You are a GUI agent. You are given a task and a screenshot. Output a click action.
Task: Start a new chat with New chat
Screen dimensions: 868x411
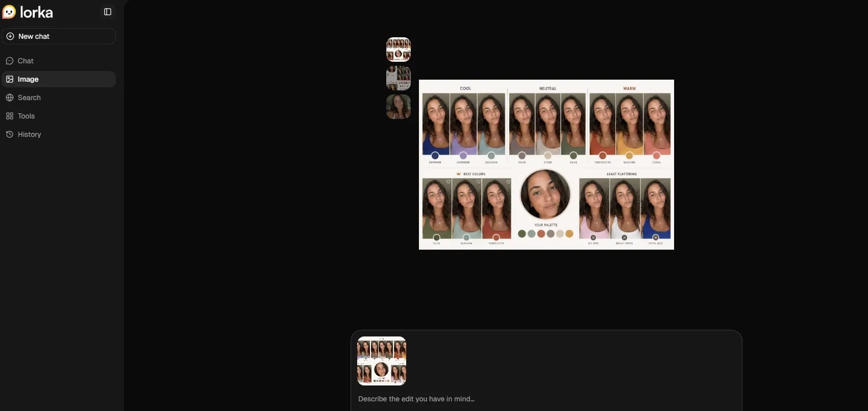(34, 36)
